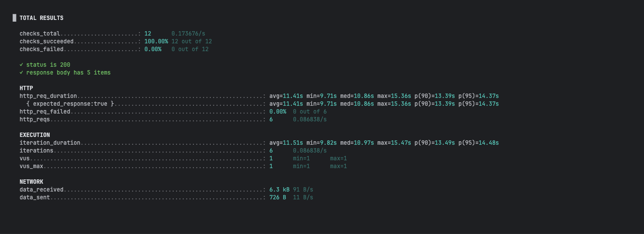Select the checks_total metric label
This screenshot has height=234, width=644.
coord(39,33)
